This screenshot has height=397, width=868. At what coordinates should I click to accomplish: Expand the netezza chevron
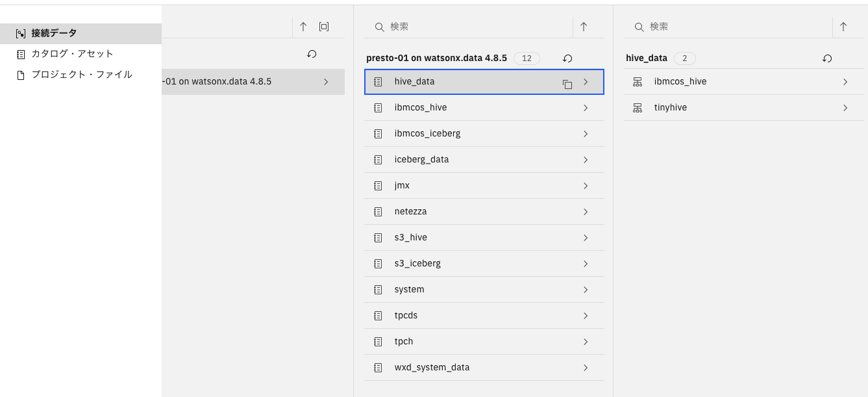coord(586,212)
